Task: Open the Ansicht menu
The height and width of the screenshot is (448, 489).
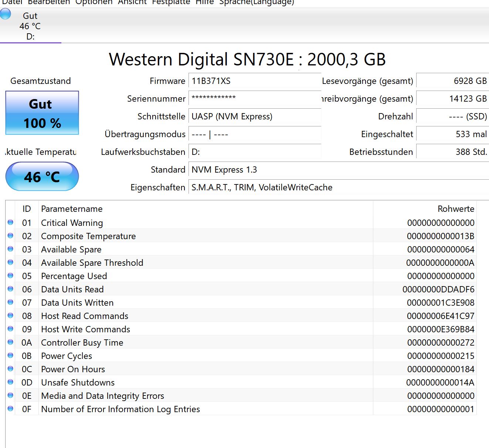Action: click(132, 2)
